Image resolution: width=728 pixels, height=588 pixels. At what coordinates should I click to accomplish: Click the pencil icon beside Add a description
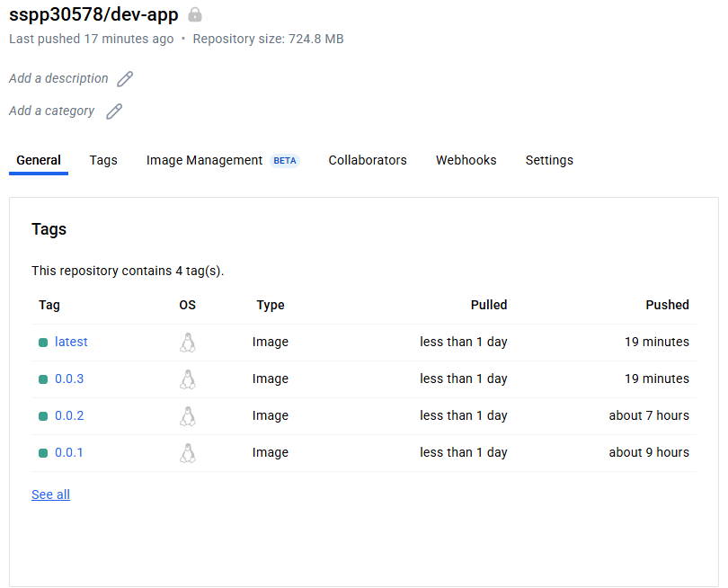(x=125, y=79)
